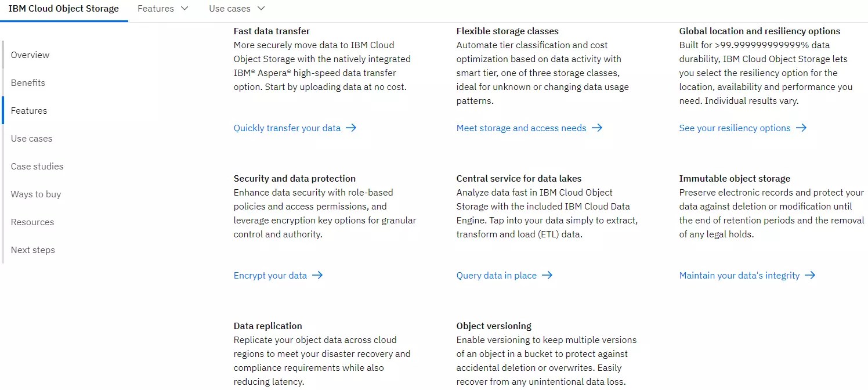Select Features in the side navigation
868x390 pixels.
coord(29,111)
